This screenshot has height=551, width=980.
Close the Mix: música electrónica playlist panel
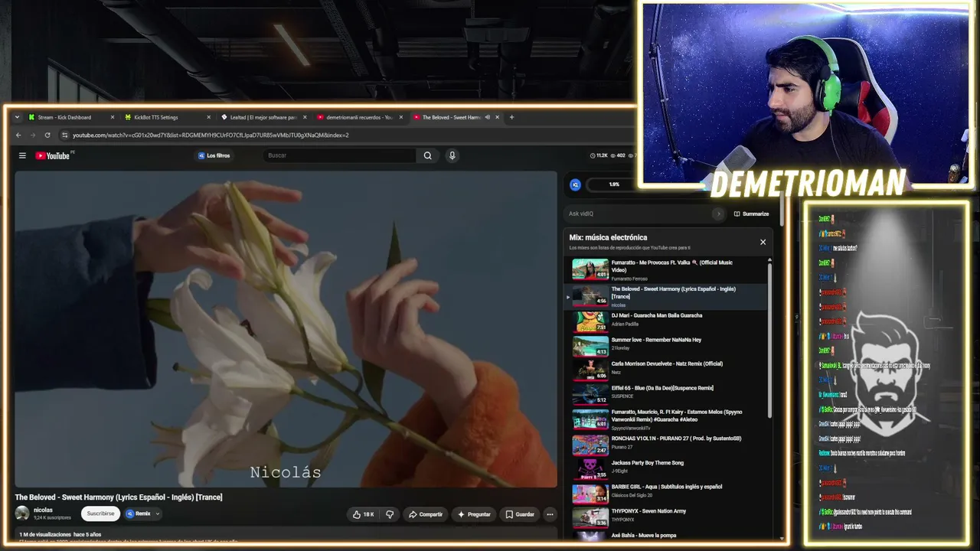(763, 242)
